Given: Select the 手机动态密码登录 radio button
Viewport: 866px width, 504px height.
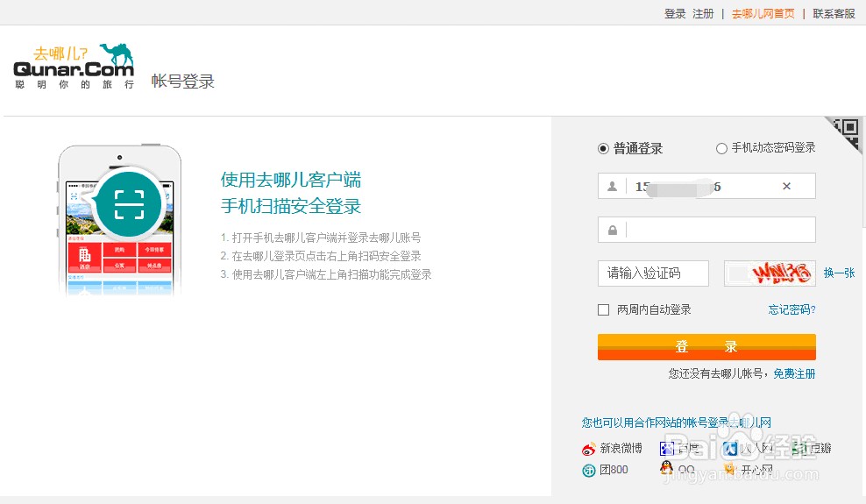Looking at the screenshot, I should click(x=721, y=148).
